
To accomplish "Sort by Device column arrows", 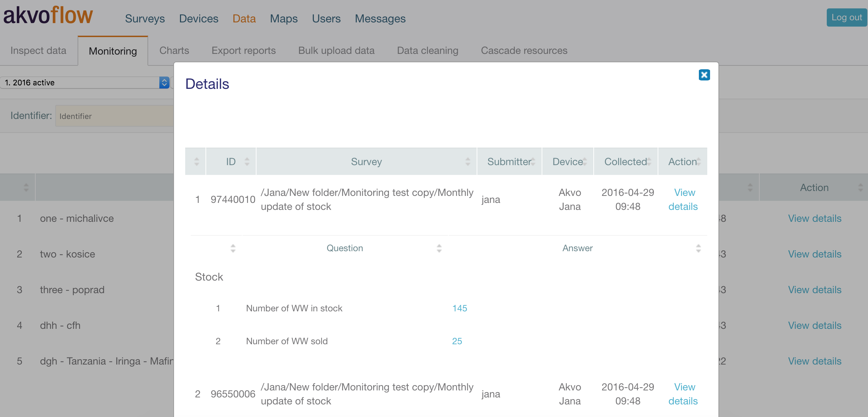I will coord(585,162).
